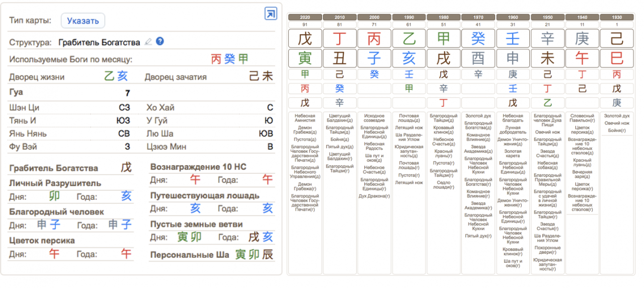Click Словесный Павильон in 1940 column
The image size is (644, 288).
[582, 118]
